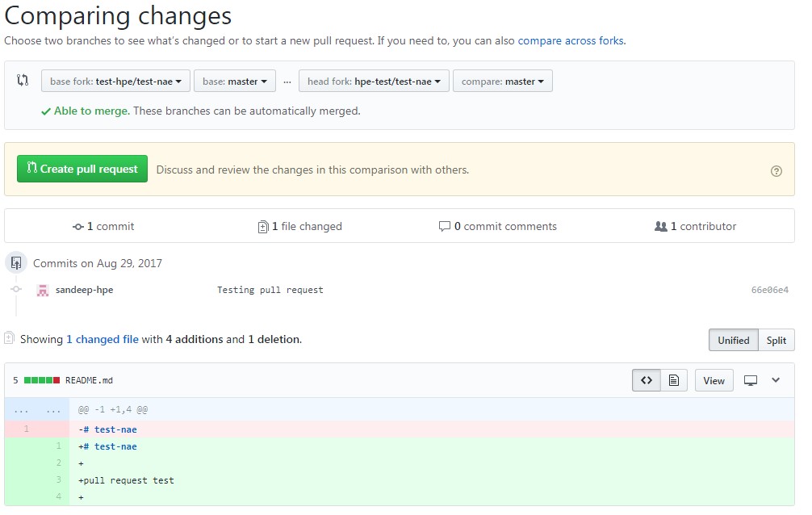Click the View file button for README.md

click(x=714, y=380)
